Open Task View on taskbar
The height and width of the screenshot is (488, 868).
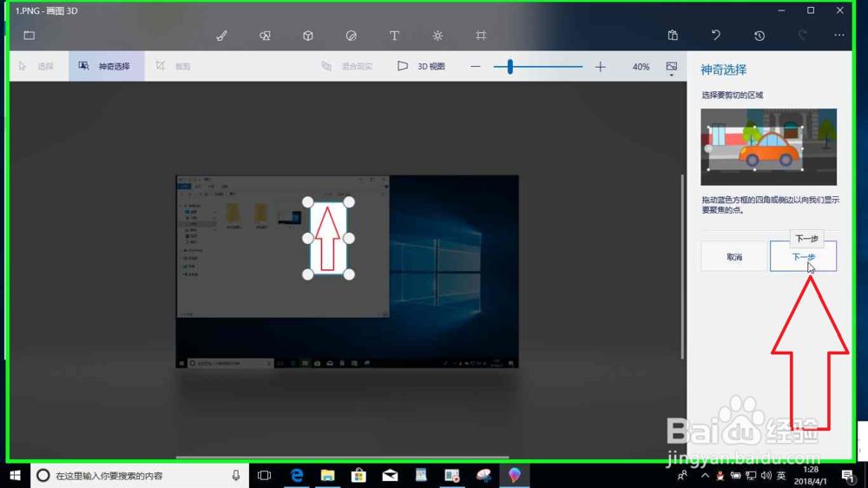(x=265, y=475)
